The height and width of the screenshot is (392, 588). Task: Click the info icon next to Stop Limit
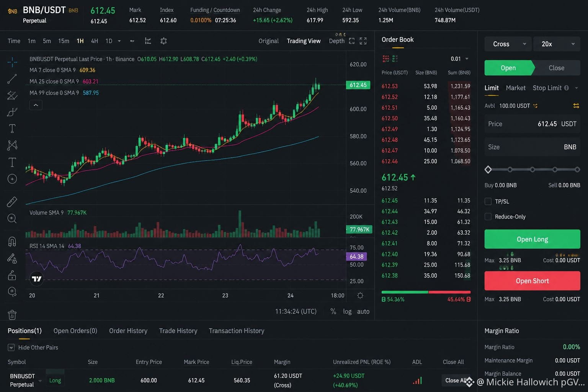566,88
